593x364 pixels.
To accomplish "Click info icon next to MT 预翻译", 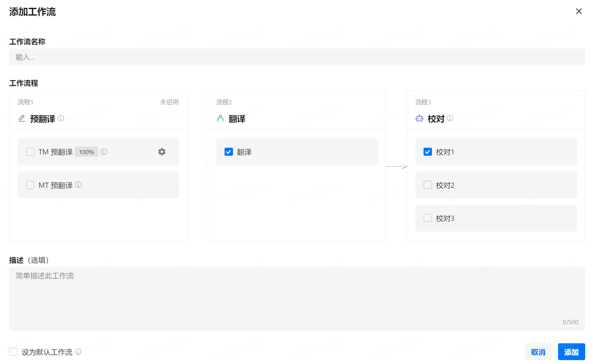I will click(78, 185).
